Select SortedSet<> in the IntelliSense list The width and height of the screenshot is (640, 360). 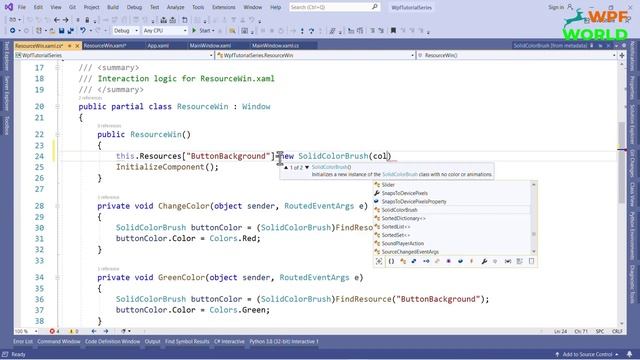click(x=451, y=235)
